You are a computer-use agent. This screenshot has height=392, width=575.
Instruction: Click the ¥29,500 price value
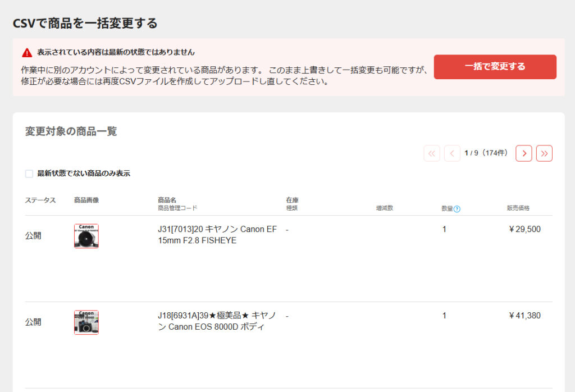coord(524,229)
